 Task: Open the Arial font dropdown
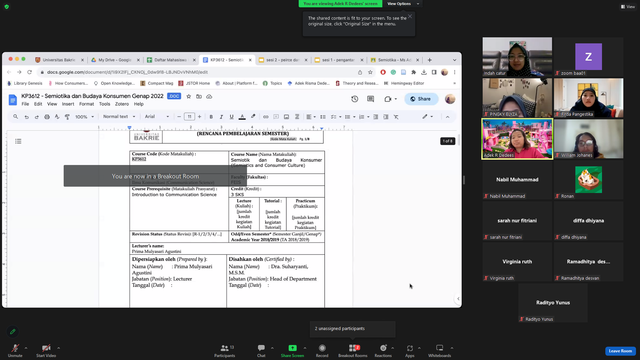pyautogui.click(x=157, y=117)
